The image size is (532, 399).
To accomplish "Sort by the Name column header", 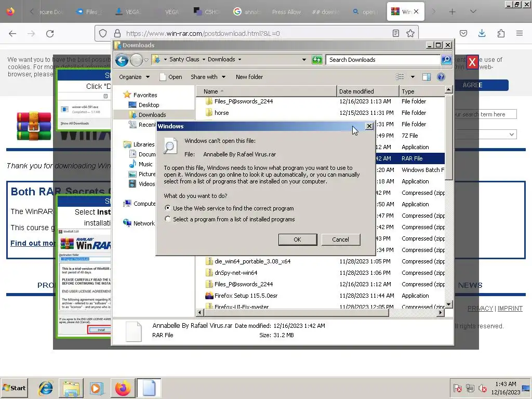I will click(267, 91).
